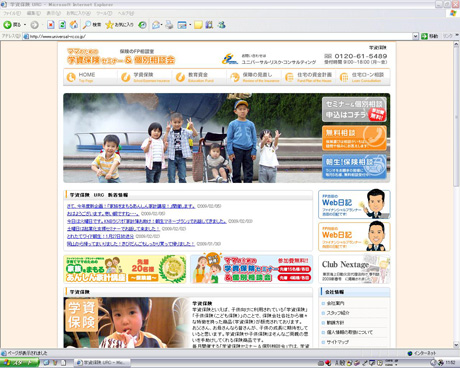Stop loading with the red X icon

(x=51, y=25)
